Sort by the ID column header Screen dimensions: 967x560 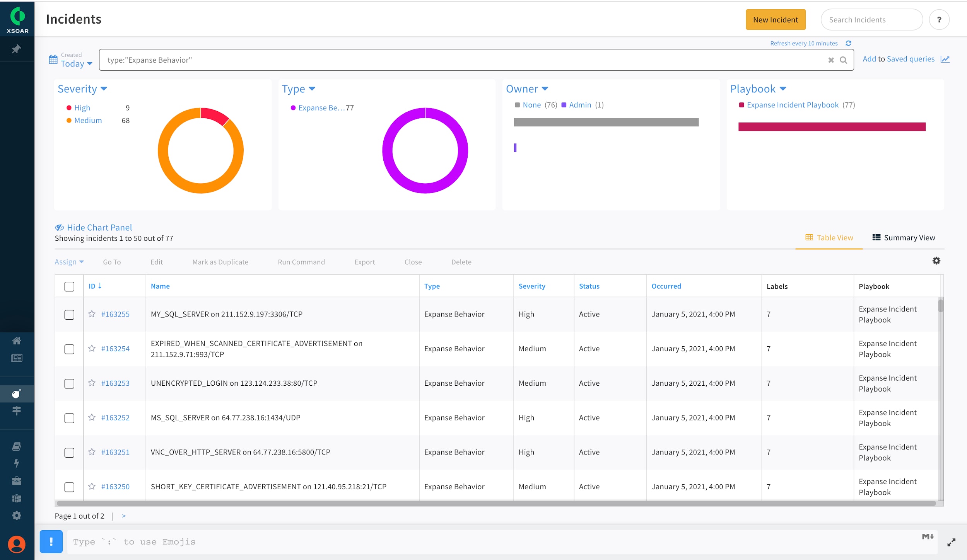coord(95,286)
